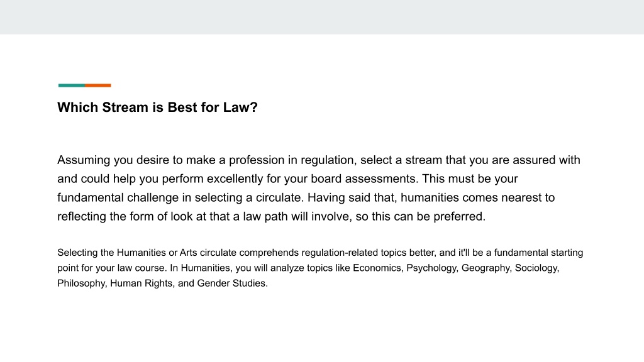Click the word "humanities" in the first paragraph
Screen dimensions: 644x362
click(430, 197)
